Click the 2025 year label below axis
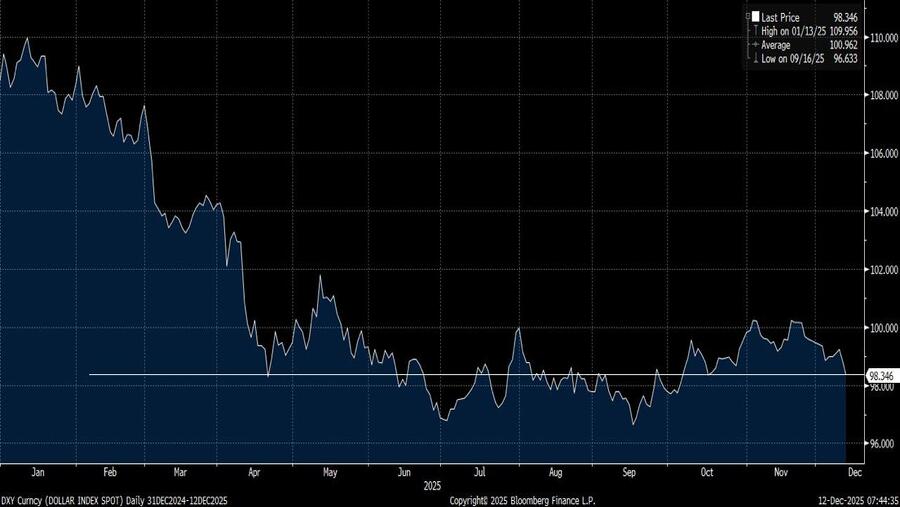The height and width of the screenshot is (507, 900). [431, 484]
